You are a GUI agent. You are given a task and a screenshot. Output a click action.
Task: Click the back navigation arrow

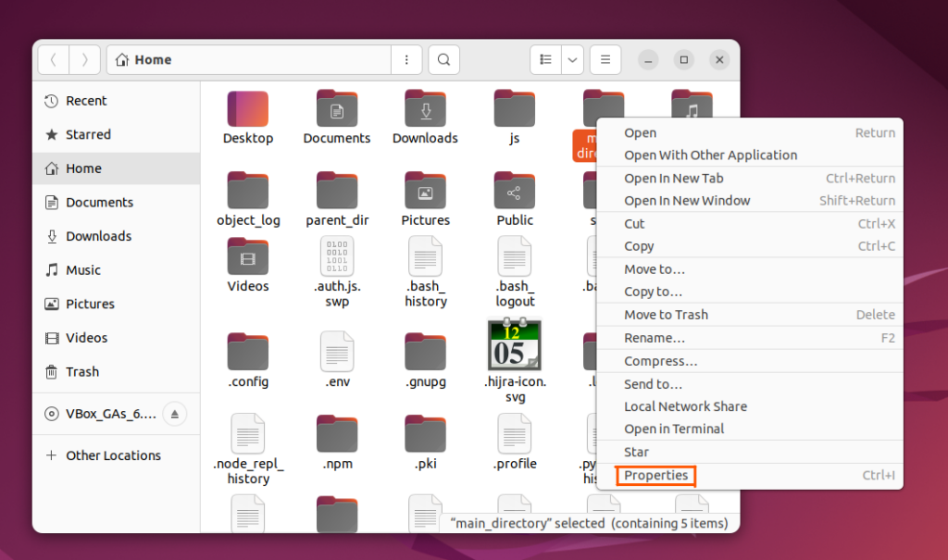pos(53,59)
